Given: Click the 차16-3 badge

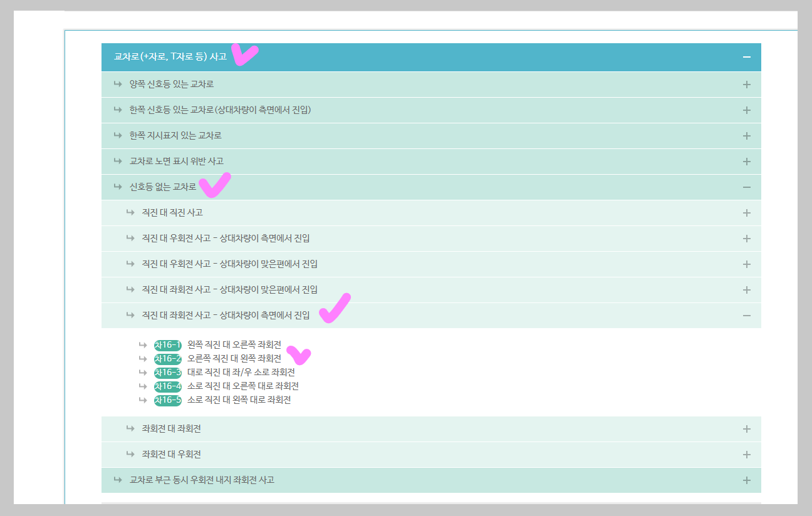Looking at the screenshot, I should (168, 372).
